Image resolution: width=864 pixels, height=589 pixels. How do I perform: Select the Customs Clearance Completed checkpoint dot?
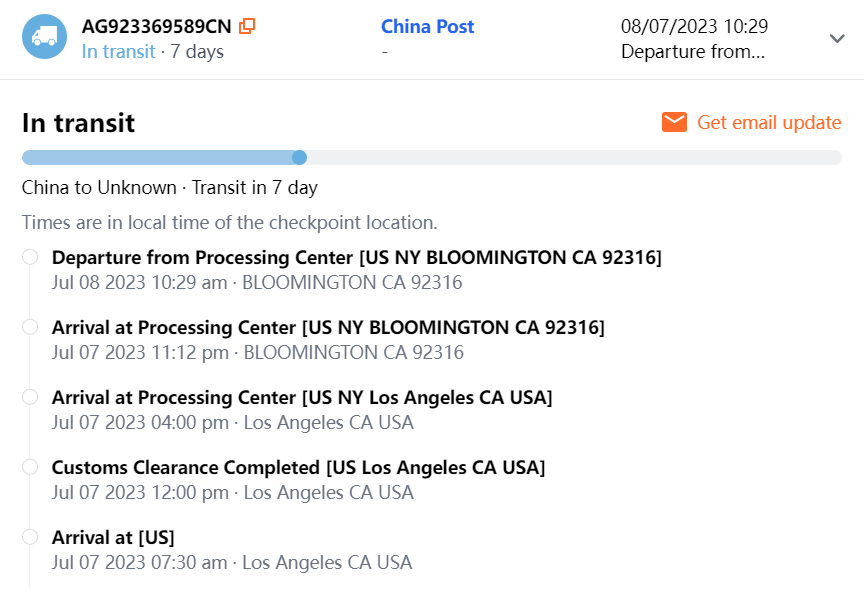click(30, 467)
